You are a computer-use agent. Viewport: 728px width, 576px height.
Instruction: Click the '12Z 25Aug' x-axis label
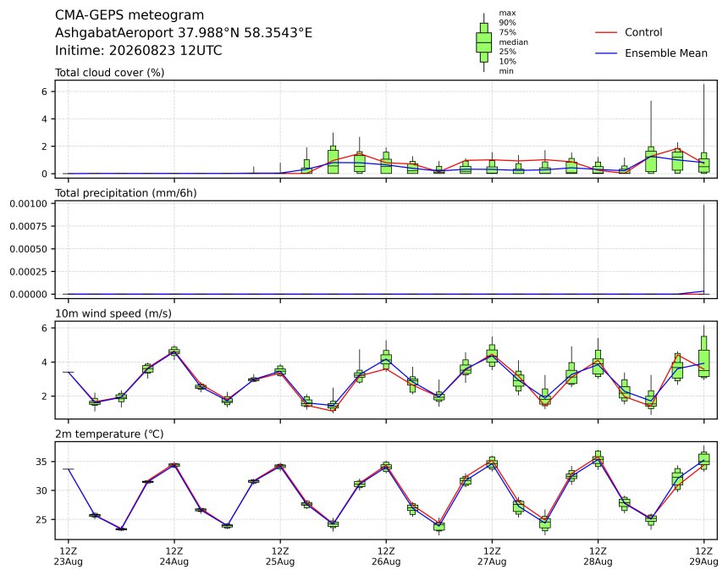click(280, 557)
